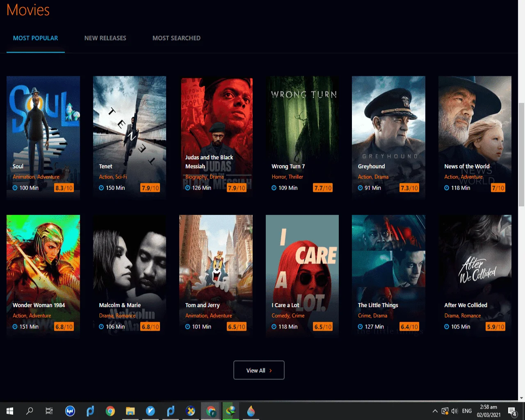Click the Drama, Romance genre under After We Collided

462,316
